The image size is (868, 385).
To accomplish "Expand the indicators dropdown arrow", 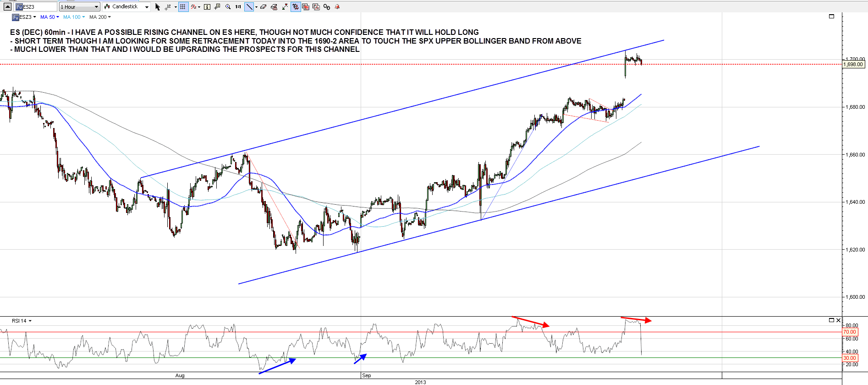I will tap(199, 7).
